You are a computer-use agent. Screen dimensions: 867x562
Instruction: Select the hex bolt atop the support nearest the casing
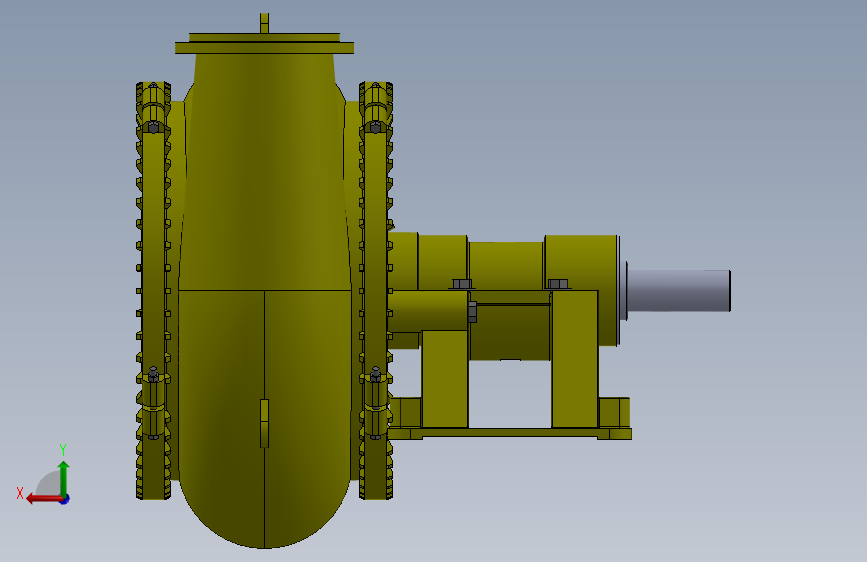(x=462, y=284)
